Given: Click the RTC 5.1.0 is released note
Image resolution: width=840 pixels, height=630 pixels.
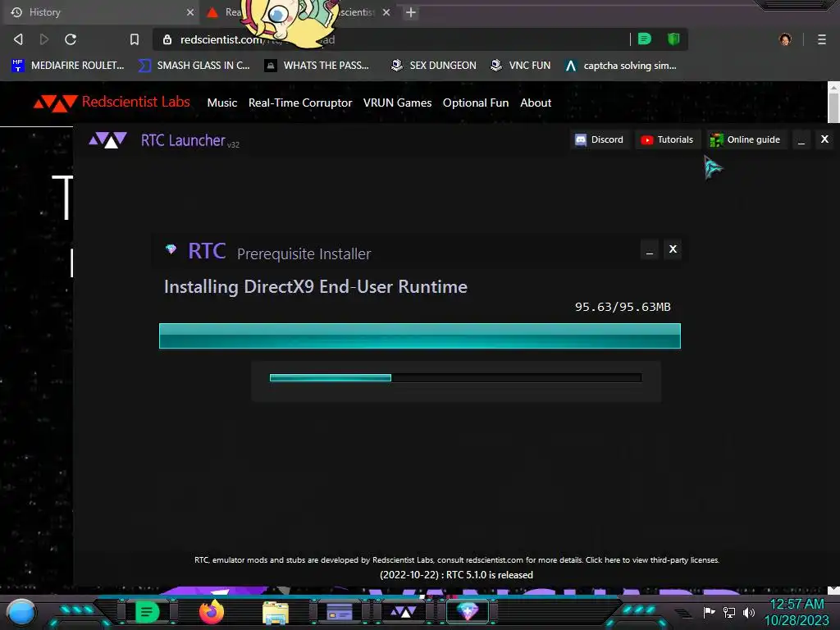Looking at the screenshot, I should tap(456, 575).
